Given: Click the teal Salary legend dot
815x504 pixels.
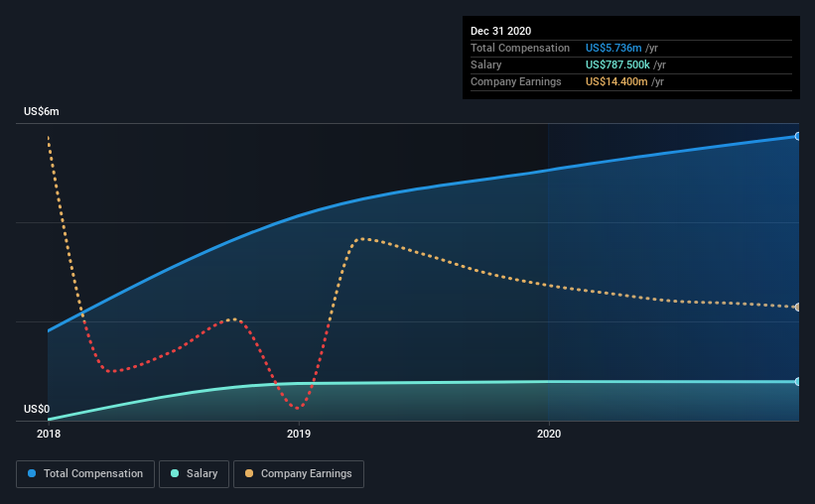Looking at the screenshot, I should click(x=175, y=473).
